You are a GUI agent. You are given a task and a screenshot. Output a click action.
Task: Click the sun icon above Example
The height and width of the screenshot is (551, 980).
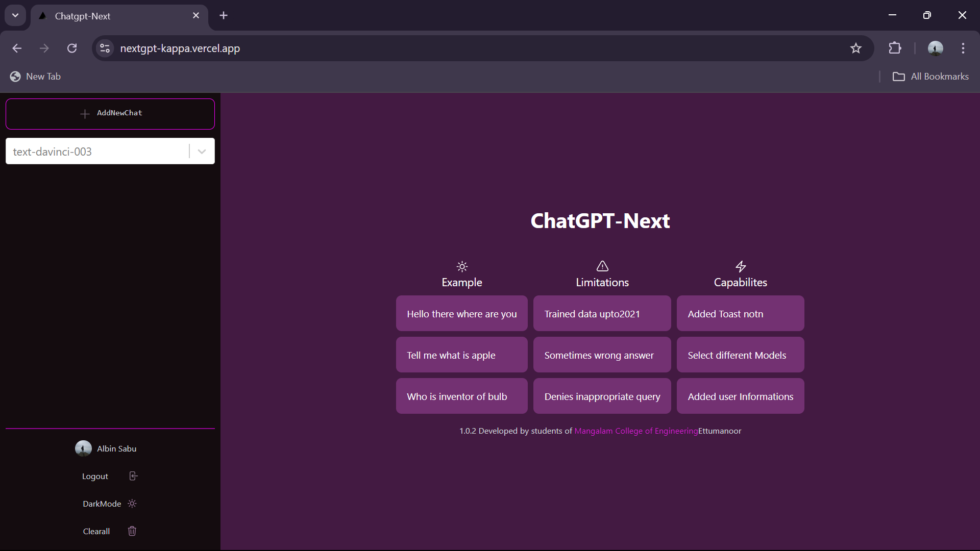tap(462, 266)
